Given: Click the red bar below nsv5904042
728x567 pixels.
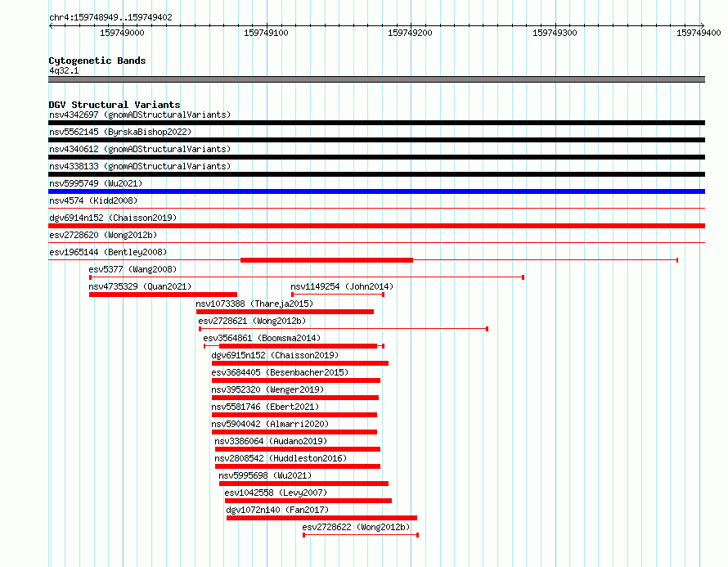Looking at the screenshot, I should pyautogui.click(x=294, y=432).
